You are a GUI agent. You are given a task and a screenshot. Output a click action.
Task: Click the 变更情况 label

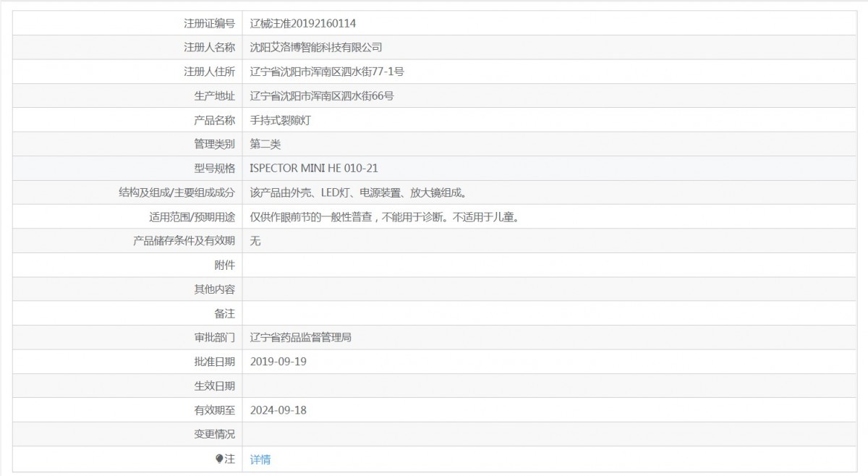pyautogui.click(x=215, y=434)
